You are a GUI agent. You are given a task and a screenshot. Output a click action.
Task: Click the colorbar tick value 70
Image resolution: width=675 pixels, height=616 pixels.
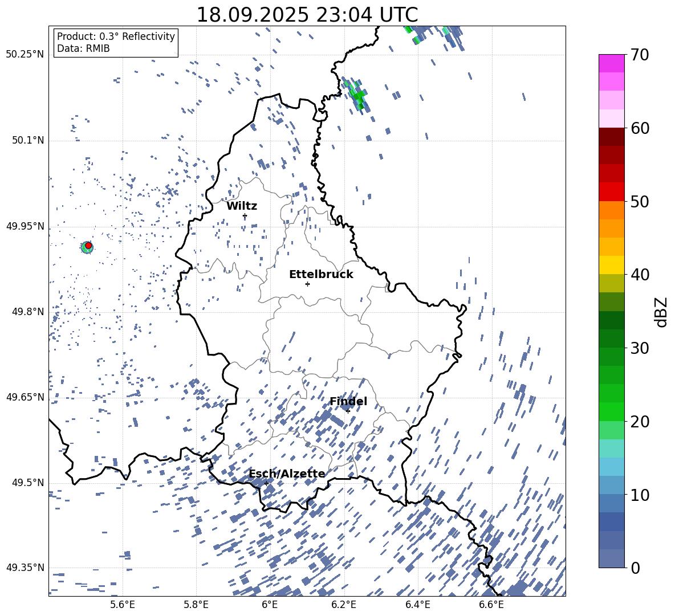click(x=640, y=55)
